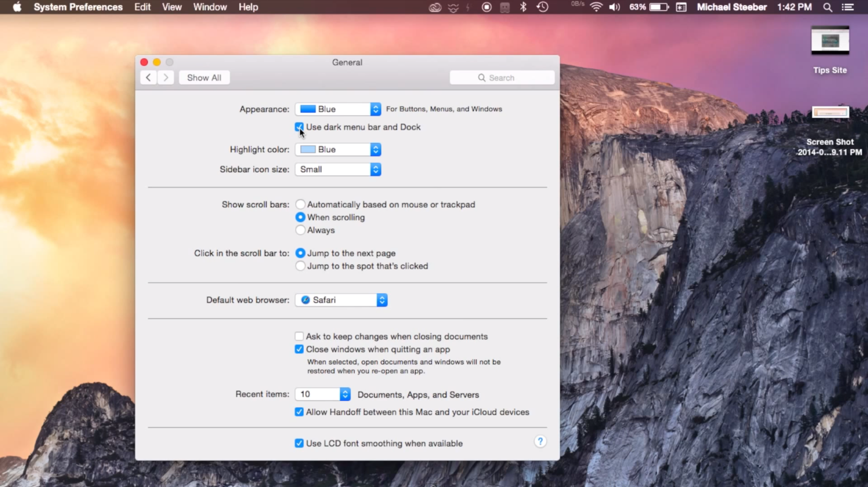868x487 pixels.
Task: Click the volume speaker icon
Action: coord(615,7)
